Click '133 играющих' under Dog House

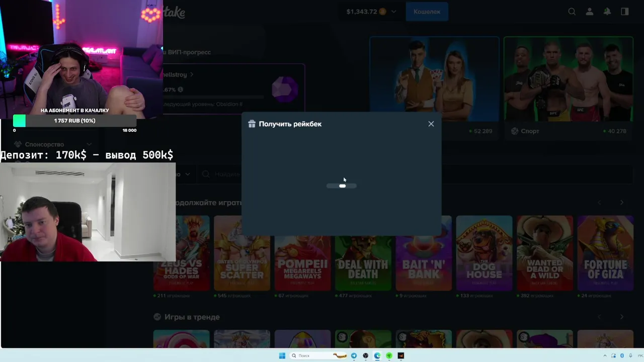[x=476, y=296]
